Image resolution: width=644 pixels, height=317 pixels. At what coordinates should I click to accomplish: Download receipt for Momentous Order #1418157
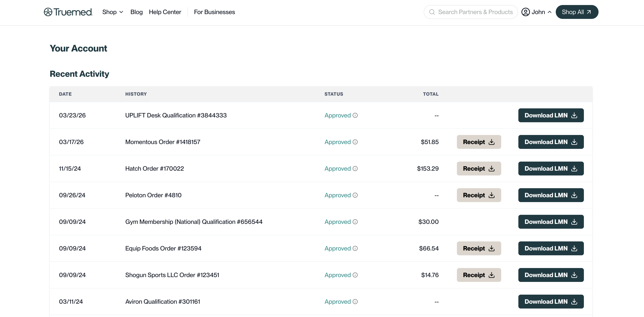click(478, 142)
